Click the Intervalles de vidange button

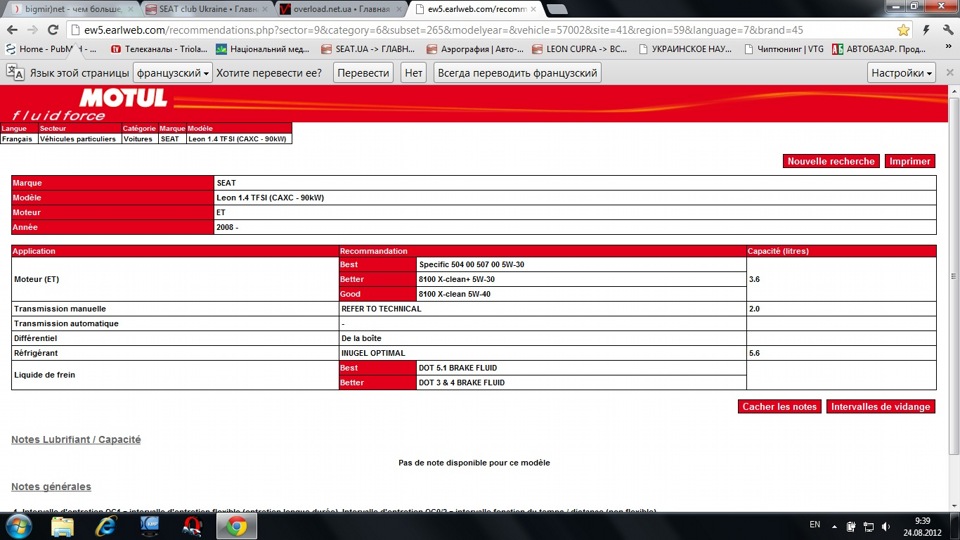coord(880,407)
